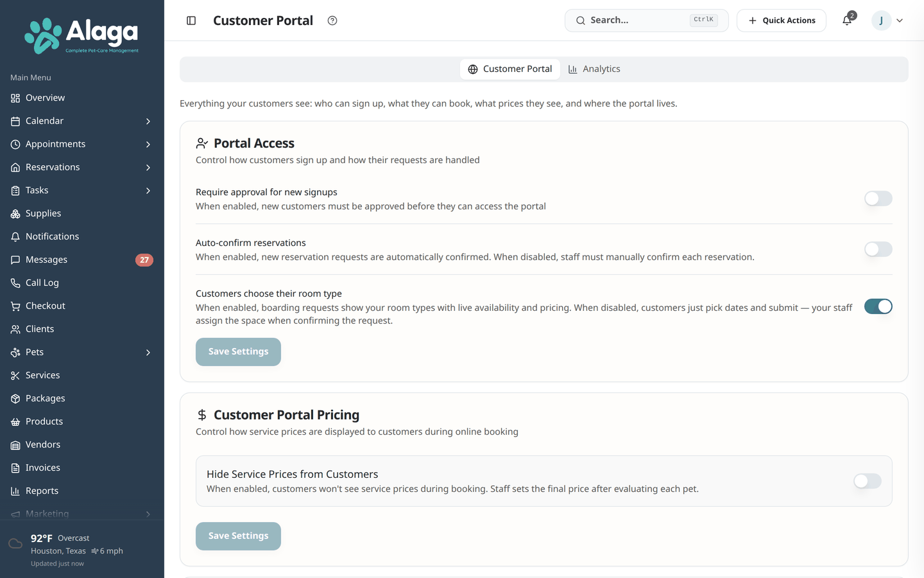Open the notifications bell in header
This screenshot has width=924, height=578.
coord(847,21)
